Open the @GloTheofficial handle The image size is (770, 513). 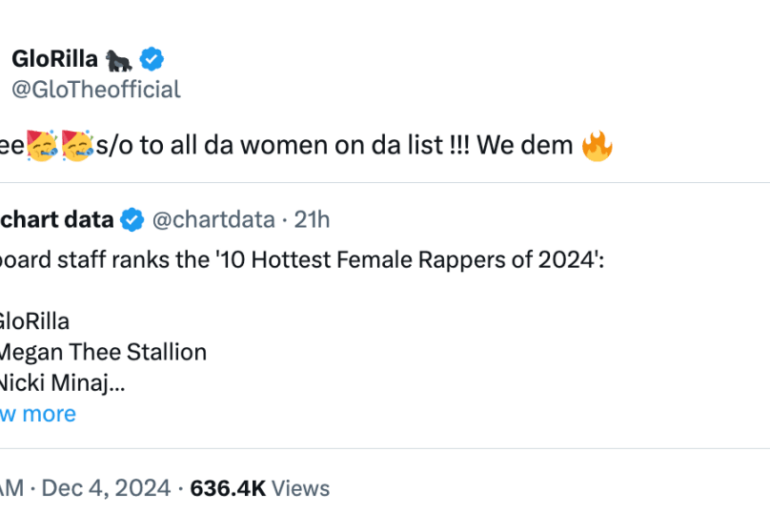[x=96, y=89]
